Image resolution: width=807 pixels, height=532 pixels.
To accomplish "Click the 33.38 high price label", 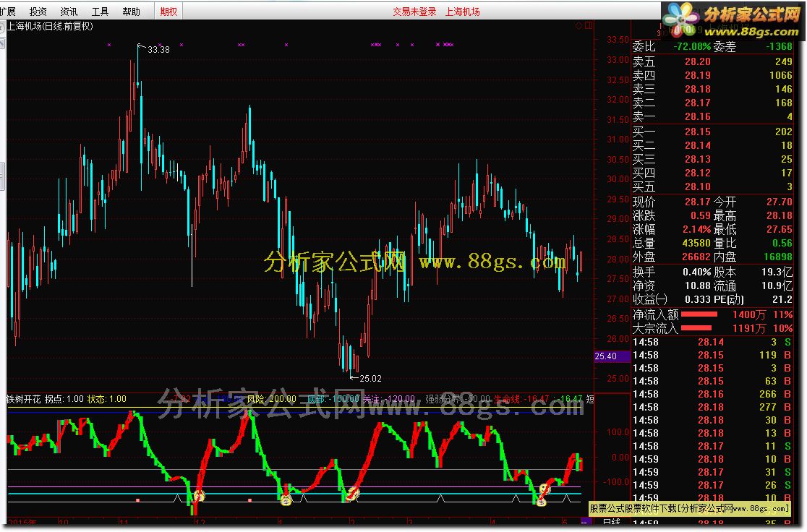I will [158, 49].
